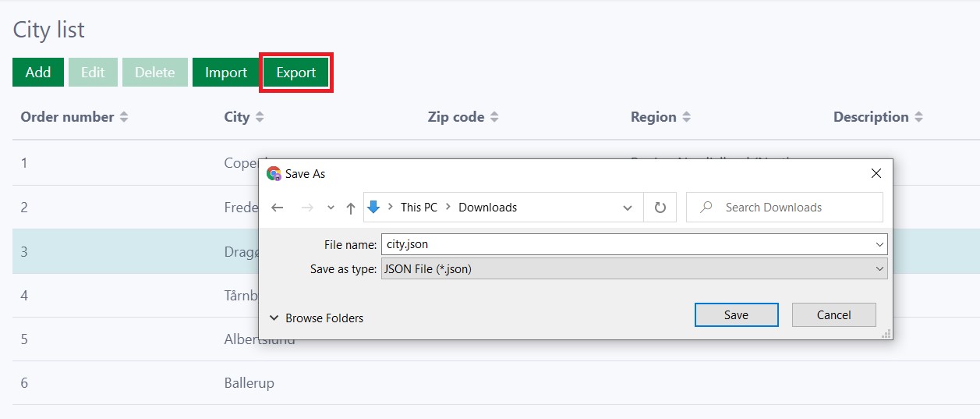Sort the Zip code column
Screen dimensions: 980x419
point(494,117)
